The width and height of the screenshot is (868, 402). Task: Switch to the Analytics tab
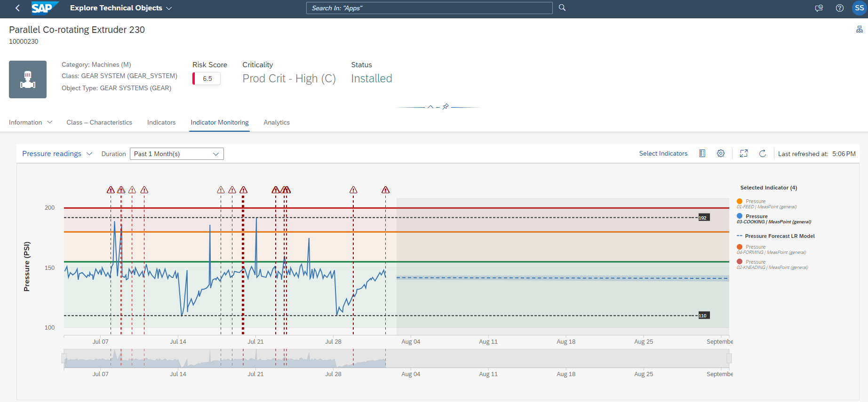277,122
